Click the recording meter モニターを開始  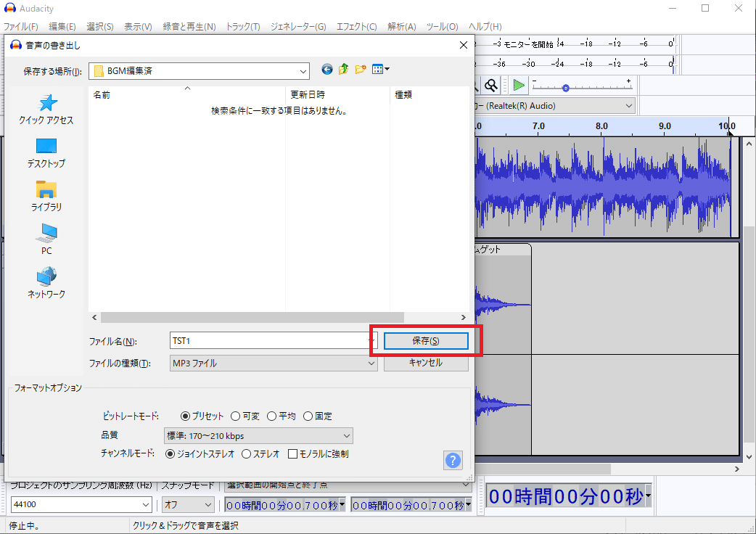[x=528, y=44]
